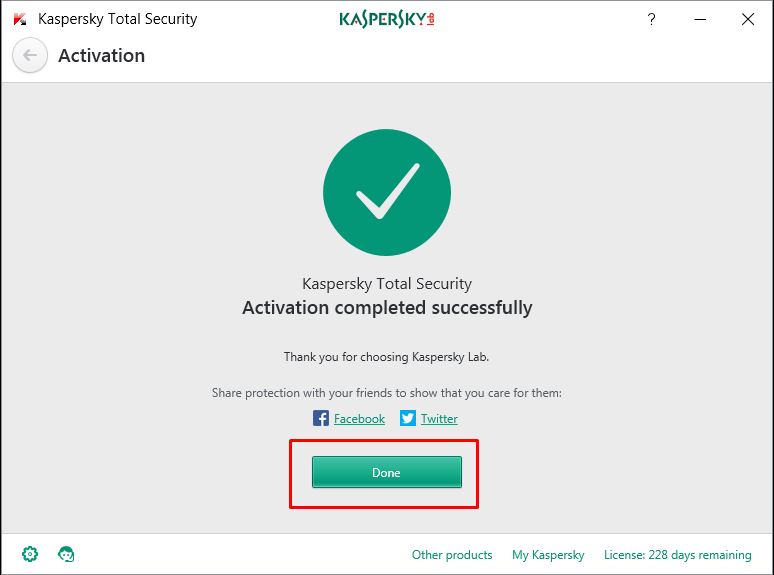Close the Kaspersky Total Security window
This screenshot has height=575, width=774.
coord(748,19)
